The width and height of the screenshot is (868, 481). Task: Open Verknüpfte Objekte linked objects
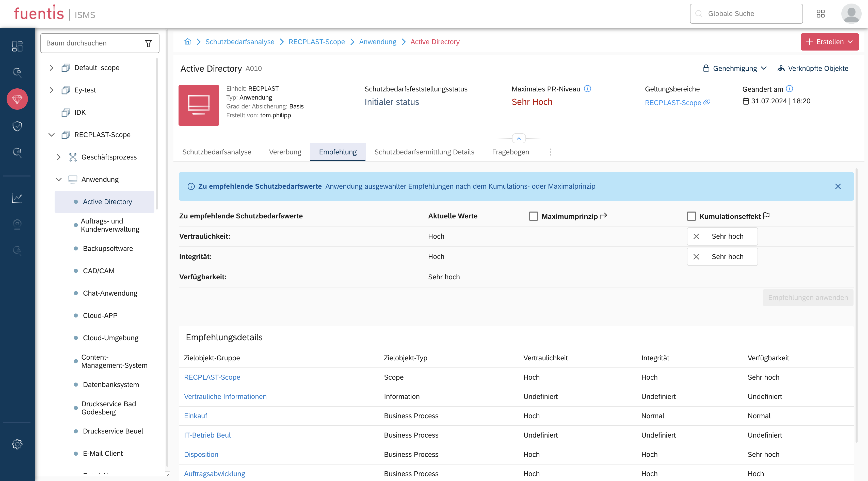813,68
